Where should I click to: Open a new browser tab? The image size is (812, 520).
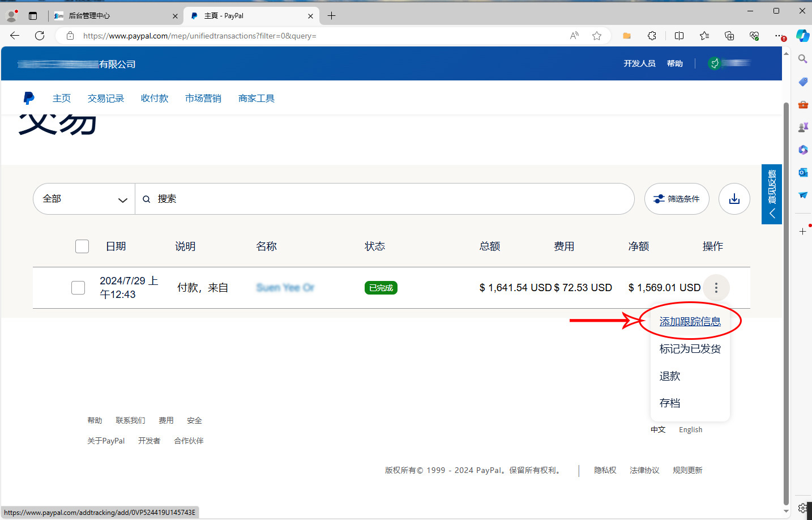[x=331, y=16]
